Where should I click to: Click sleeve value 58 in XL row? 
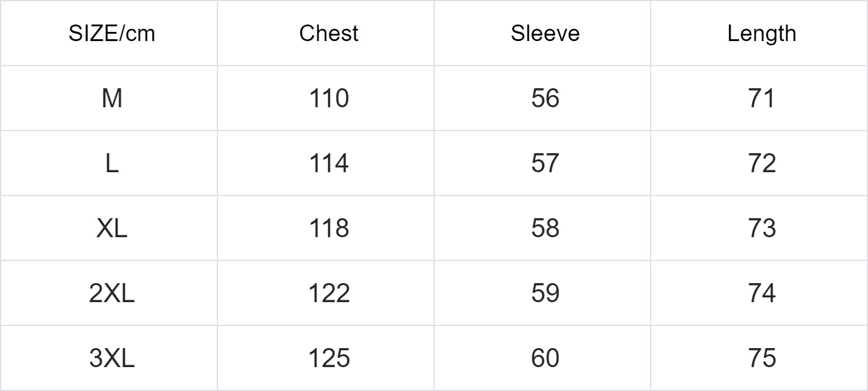[545, 228]
